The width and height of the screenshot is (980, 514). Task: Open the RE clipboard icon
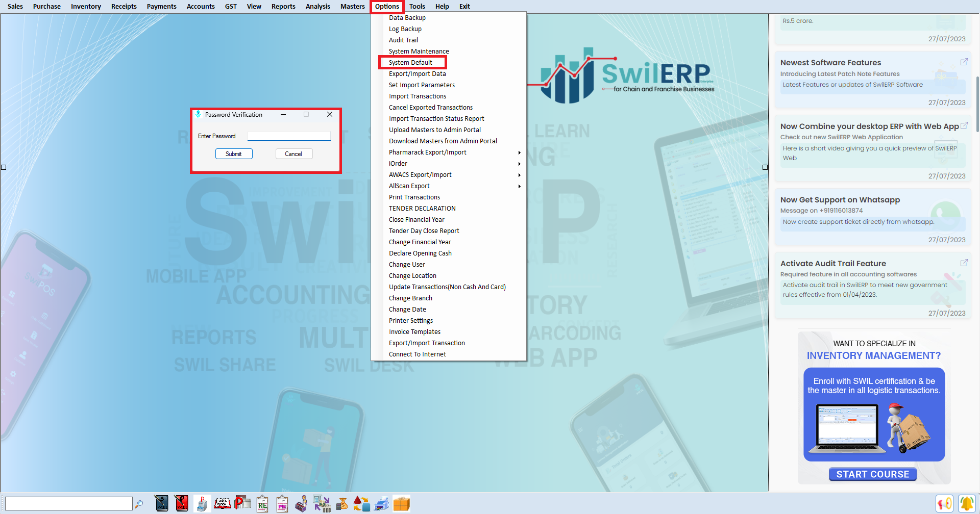tap(262, 503)
